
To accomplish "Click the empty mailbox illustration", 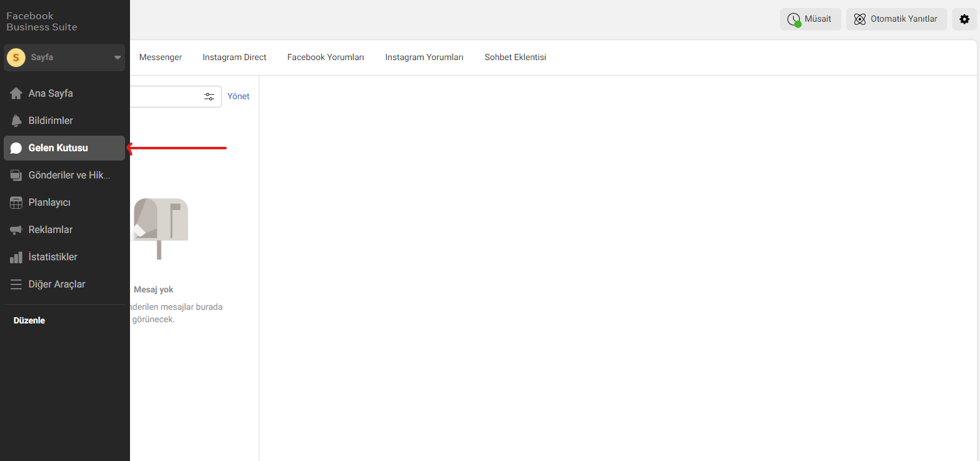I will pos(160,229).
